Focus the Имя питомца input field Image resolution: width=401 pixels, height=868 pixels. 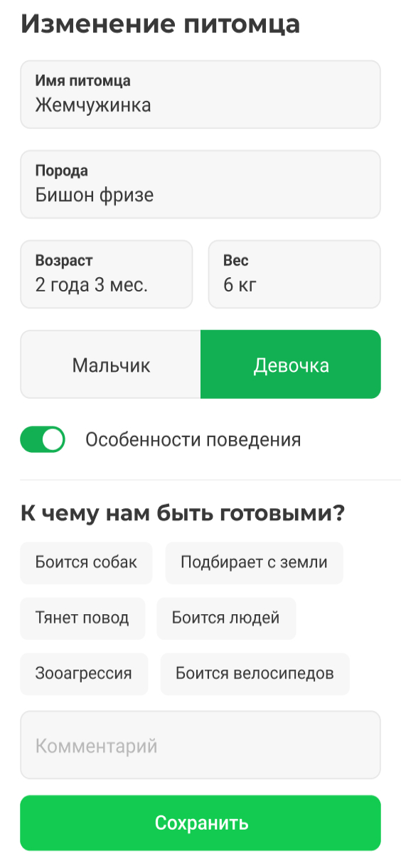pos(200,95)
